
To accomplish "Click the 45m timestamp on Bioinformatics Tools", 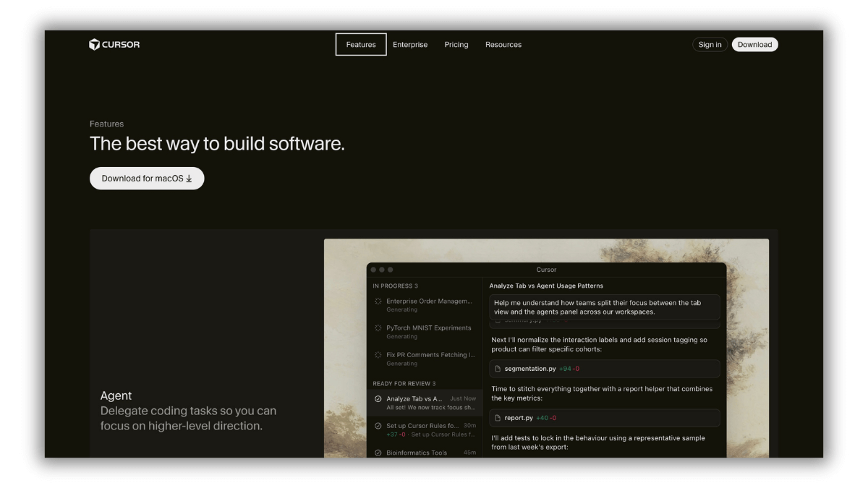I will (470, 453).
